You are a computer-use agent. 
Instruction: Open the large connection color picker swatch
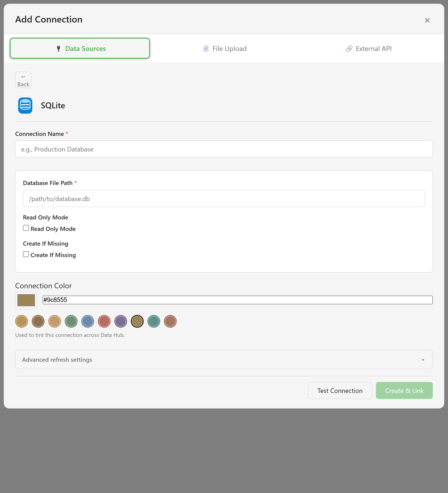26,300
